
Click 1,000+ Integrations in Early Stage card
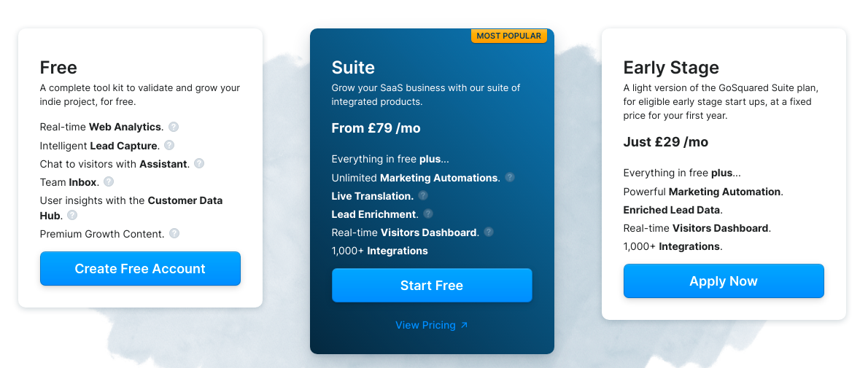pyautogui.click(x=673, y=246)
